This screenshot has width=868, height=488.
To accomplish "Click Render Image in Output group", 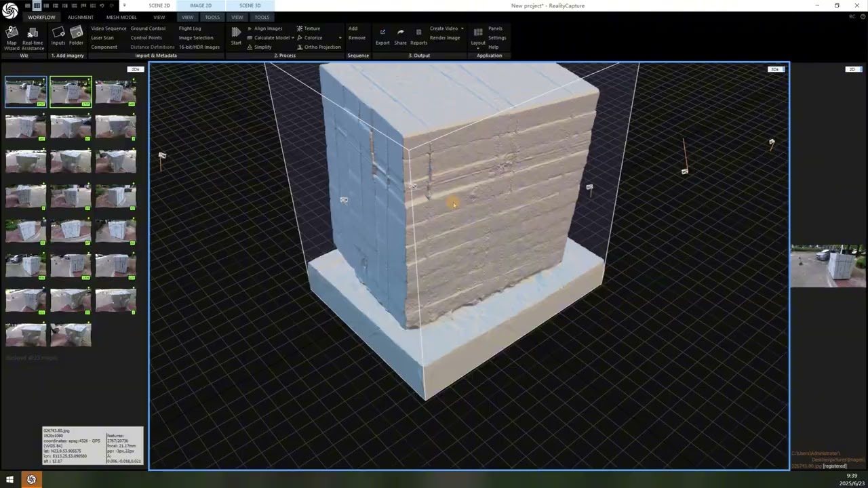I will tap(445, 38).
